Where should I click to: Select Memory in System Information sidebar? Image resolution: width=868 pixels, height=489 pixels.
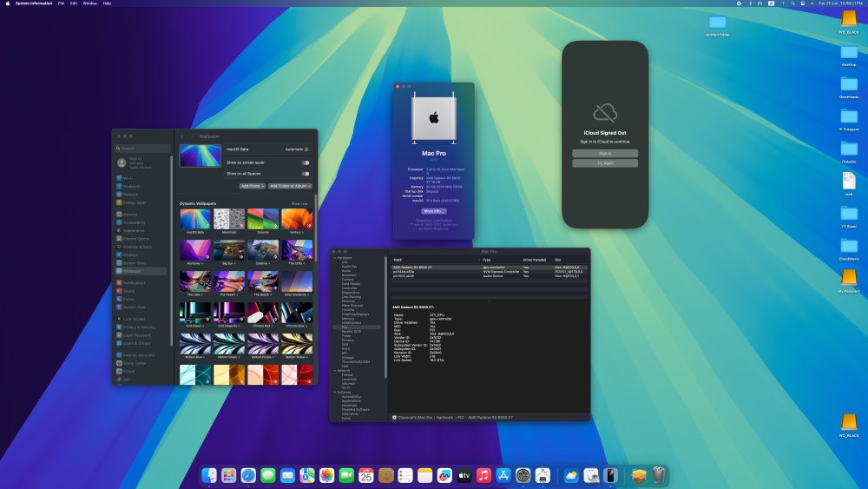[x=348, y=319]
